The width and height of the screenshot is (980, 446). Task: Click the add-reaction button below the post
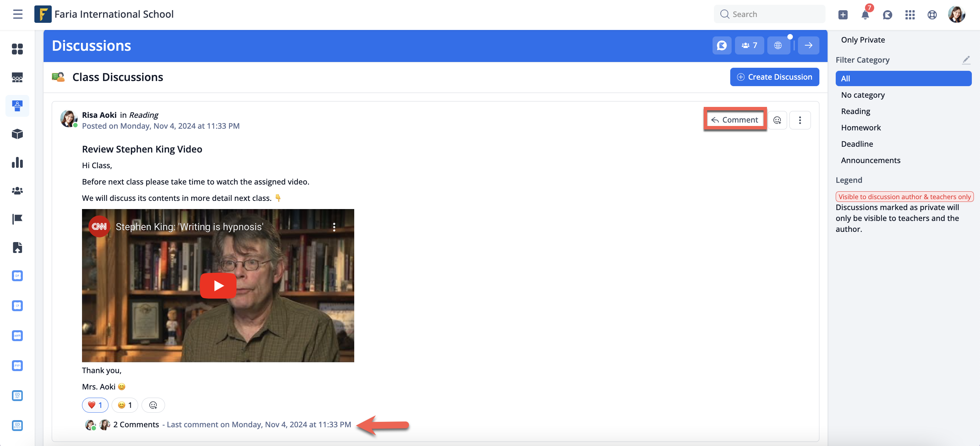[x=153, y=405]
